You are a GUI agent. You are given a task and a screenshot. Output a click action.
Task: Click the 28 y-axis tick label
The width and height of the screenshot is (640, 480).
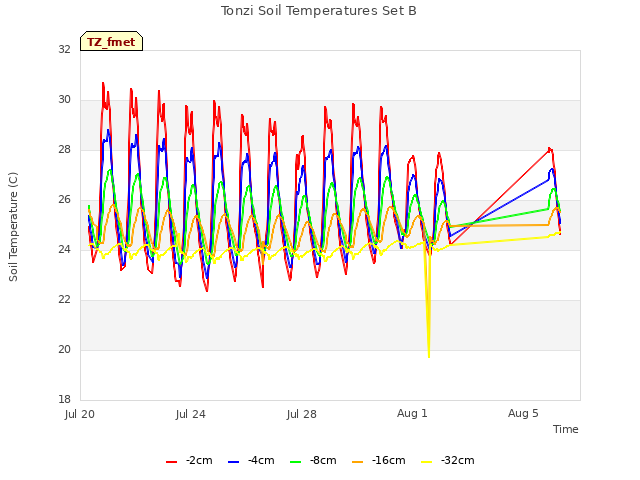click(x=64, y=149)
